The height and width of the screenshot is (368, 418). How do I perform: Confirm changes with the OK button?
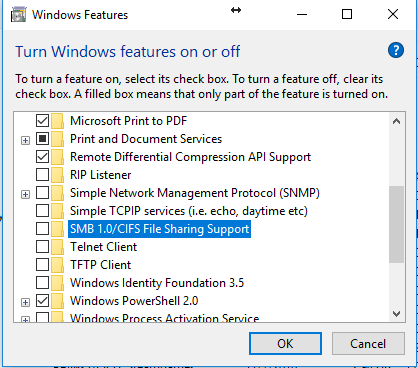(285, 343)
